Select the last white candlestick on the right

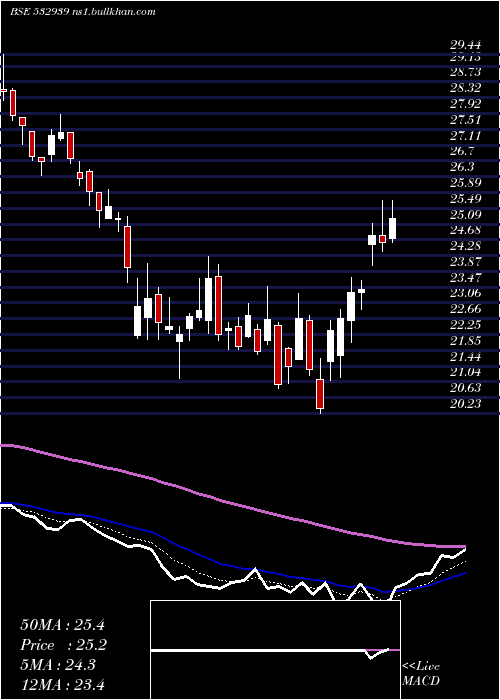click(392, 229)
